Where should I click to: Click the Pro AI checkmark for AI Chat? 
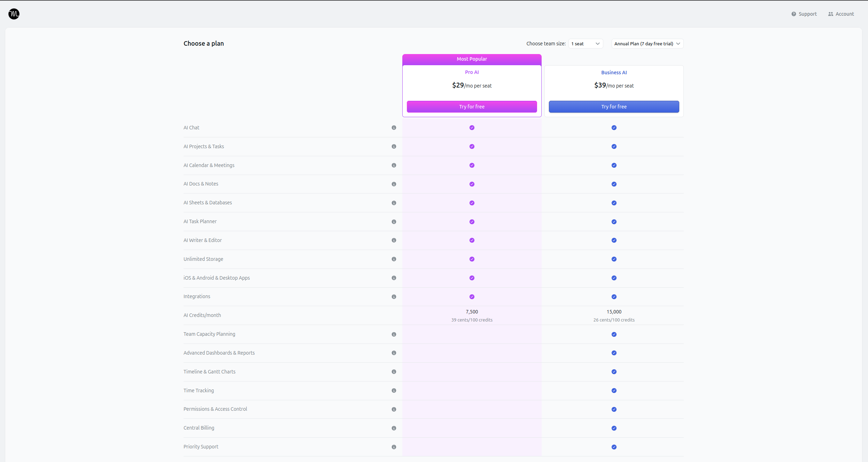pos(472,128)
